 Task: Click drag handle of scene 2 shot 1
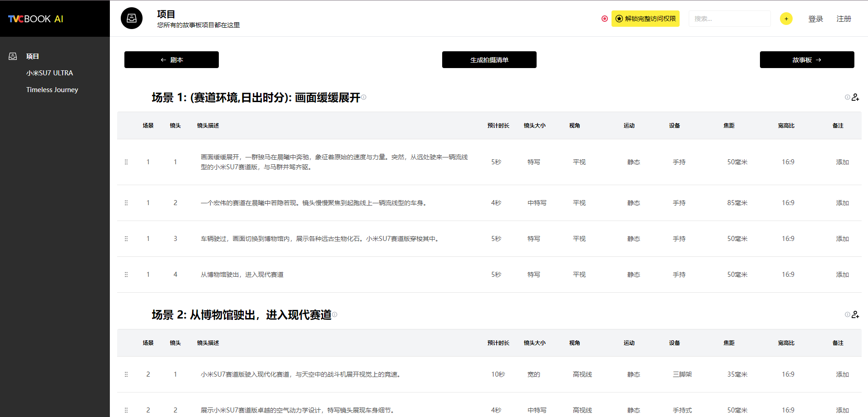point(126,374)
